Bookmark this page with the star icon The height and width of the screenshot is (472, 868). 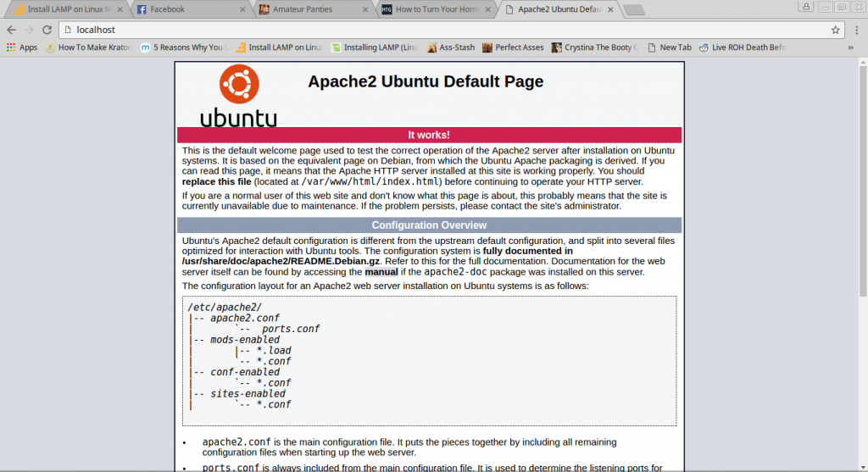[x=836, y=30]
